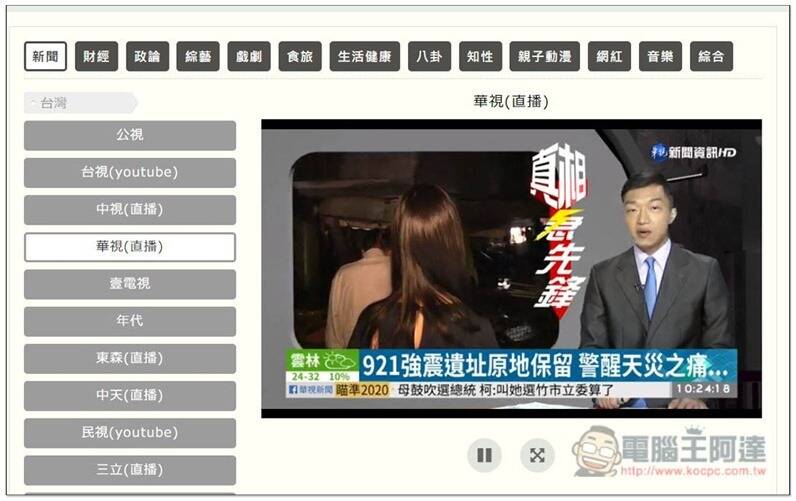This screenshot has width=796, height=501.
Task: Open the 生活健康 category tab
Action: tap(364, 56)
